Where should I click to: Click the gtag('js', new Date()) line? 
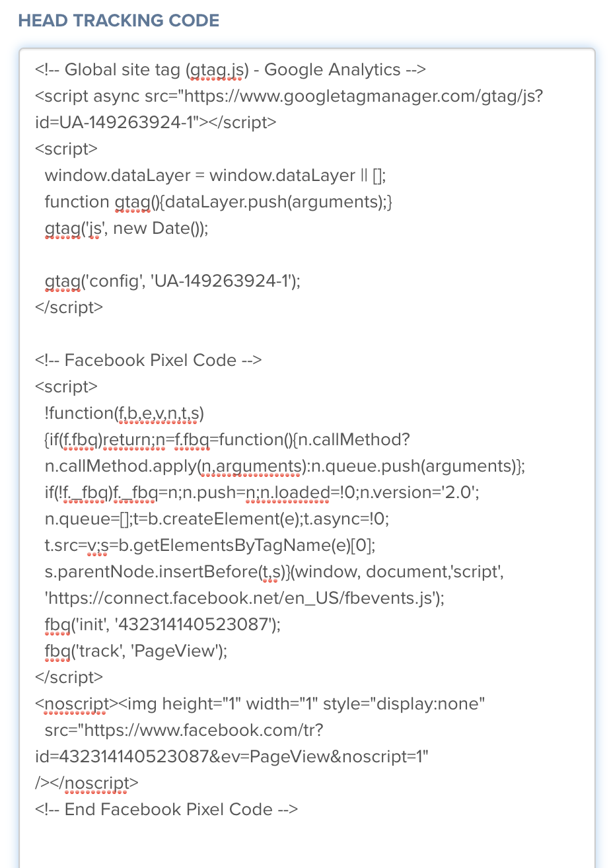(x=126, y=228)
